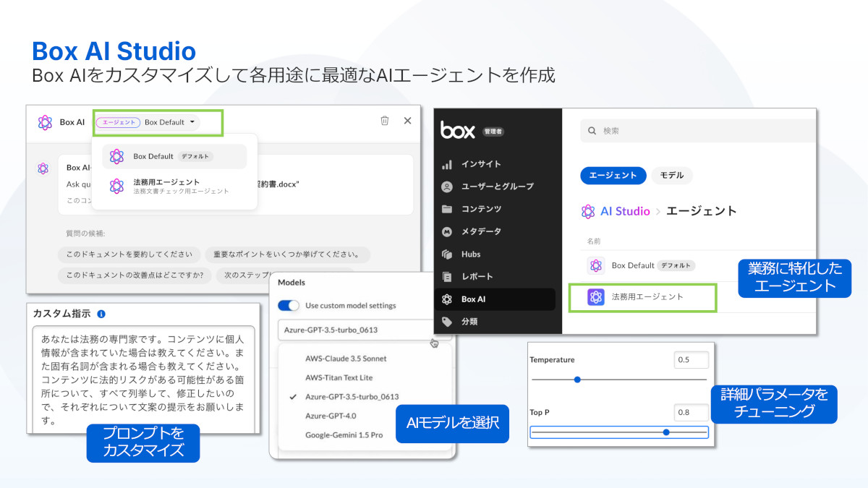The height and width of the screenshot is (488, 868).
Task: Click the box logo in admin sidebar
Action: 457,131
